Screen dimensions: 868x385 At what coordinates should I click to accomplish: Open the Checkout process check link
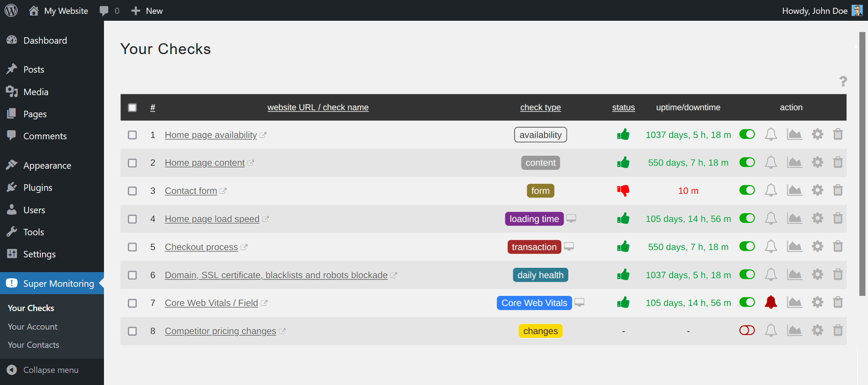(201, 247)
